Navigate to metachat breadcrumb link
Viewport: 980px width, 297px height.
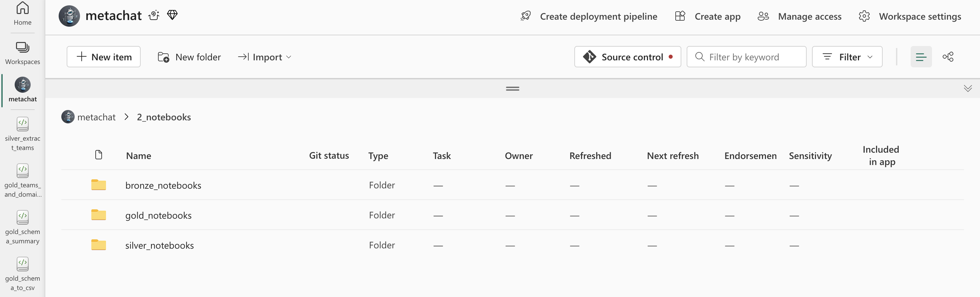96,117
